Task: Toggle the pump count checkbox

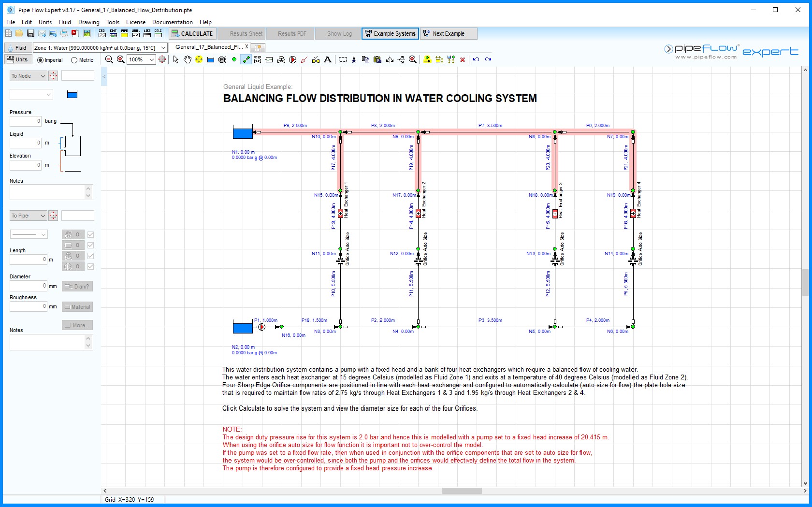Action: (x=90, y=266)
